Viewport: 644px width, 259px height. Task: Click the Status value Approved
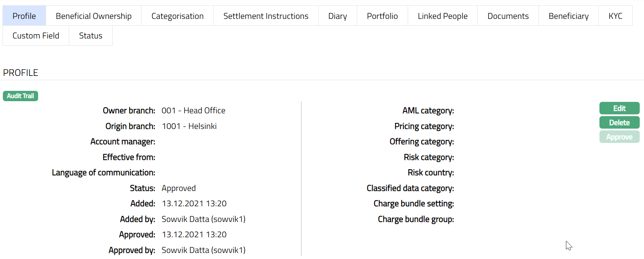(x=179, y=188)
